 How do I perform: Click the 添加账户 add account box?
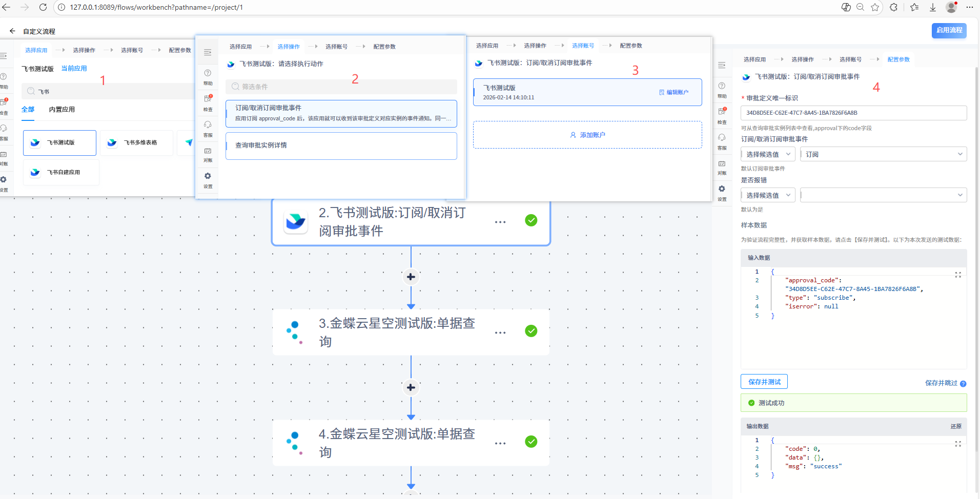[587, 135]
